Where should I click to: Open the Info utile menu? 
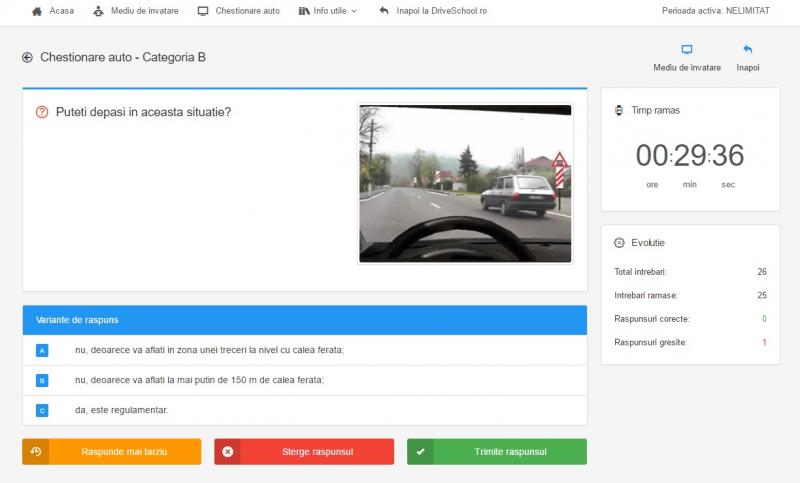pos(328,11)
